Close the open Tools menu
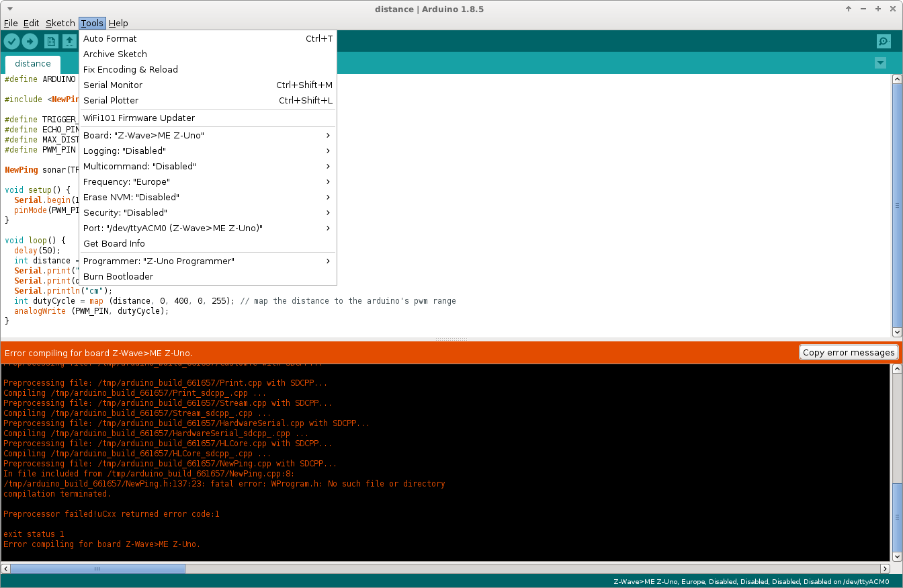 coord(92,23)
